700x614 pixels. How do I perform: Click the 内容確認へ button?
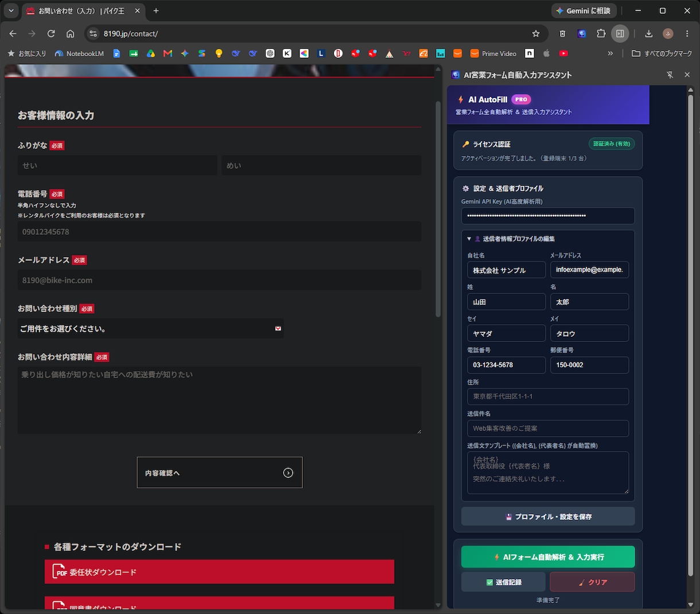click(x=219, y=473)
